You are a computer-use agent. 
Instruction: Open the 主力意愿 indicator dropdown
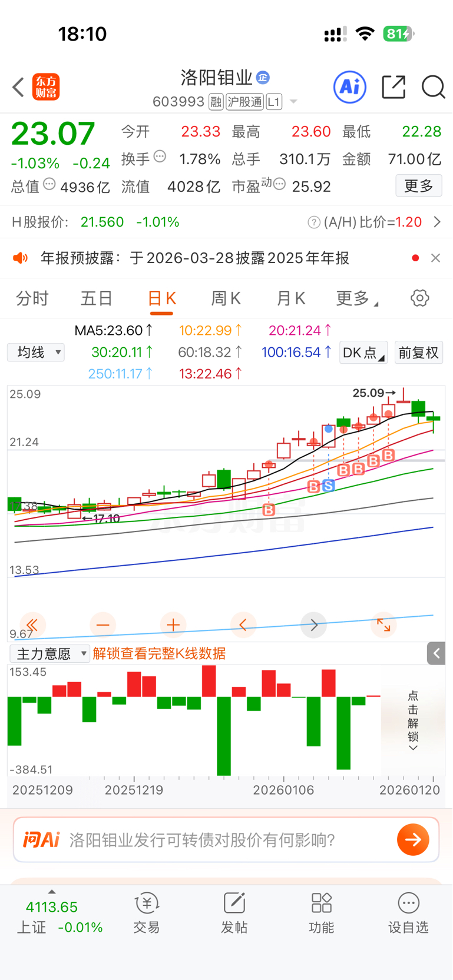pyautogui.click(x=49, y=654)
